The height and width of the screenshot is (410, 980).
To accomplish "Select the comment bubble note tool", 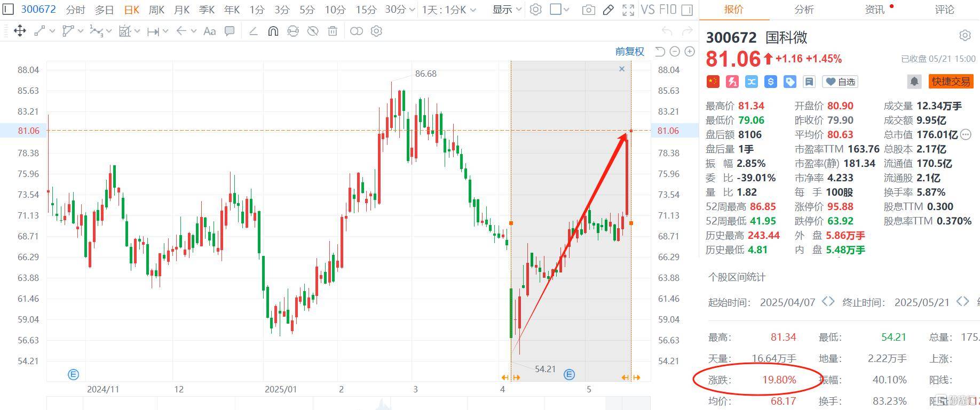I will (230, 31).
